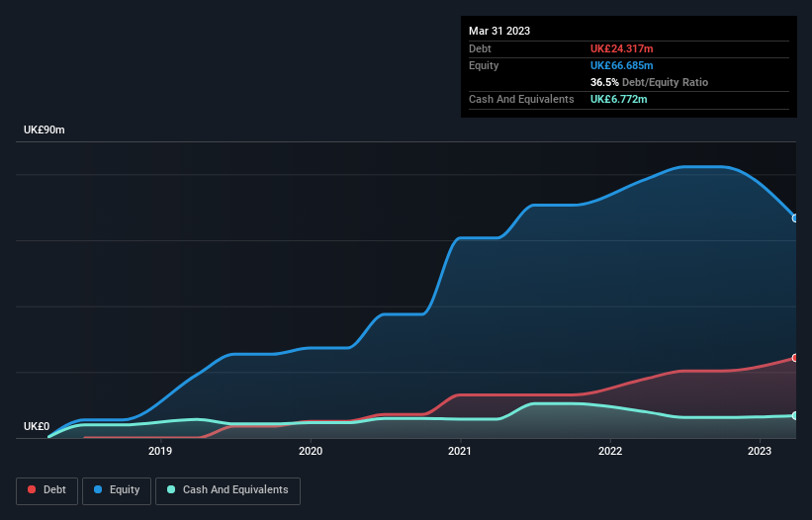This screenshot has width=812, height=520.
Task: Click the blue Equity endpoint marker
Action: pos(795,218)
